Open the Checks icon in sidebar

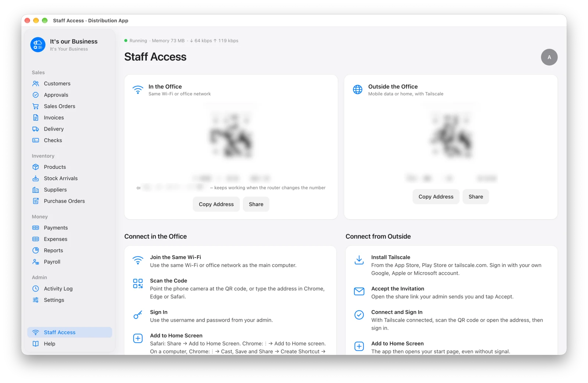(x=36, y=140)
